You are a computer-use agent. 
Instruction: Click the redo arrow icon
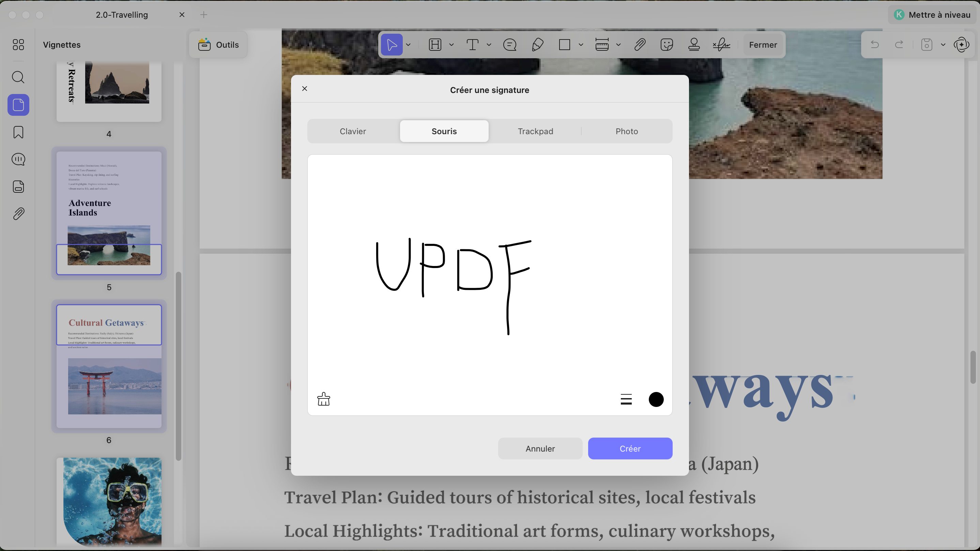899,45
